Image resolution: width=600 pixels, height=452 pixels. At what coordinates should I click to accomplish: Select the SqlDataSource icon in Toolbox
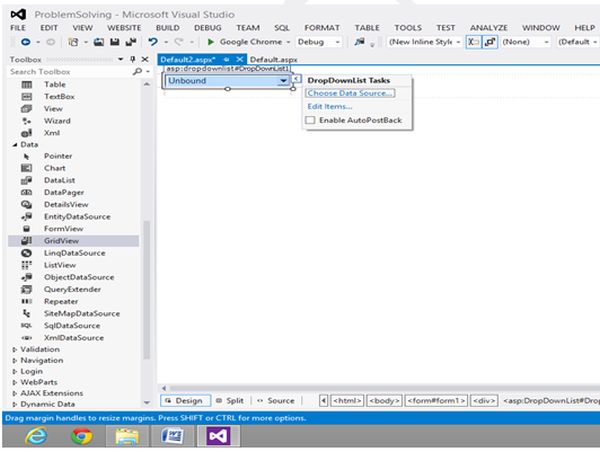click(26, 326)
